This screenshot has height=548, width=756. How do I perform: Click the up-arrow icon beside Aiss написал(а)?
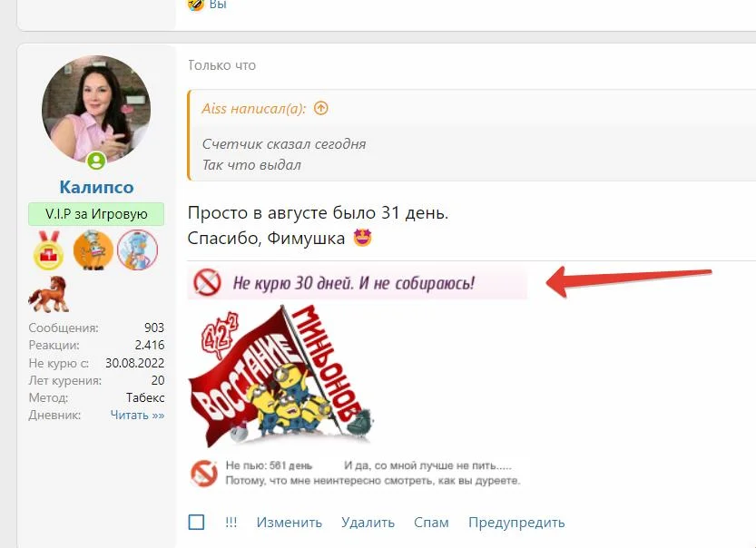(320, 109)
